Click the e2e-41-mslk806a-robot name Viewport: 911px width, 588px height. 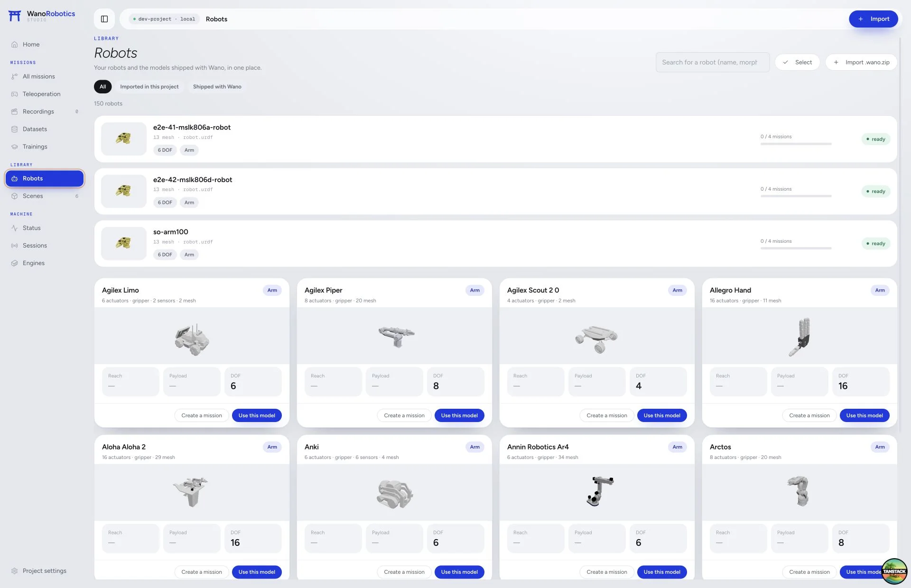pyautogui.click(x=192, y=128)
